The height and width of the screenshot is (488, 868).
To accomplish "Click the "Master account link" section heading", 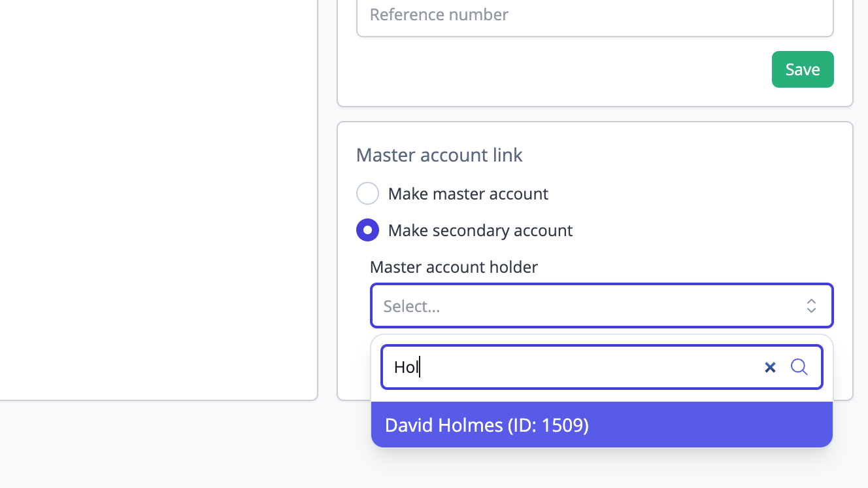I will (x=439, y=155).
